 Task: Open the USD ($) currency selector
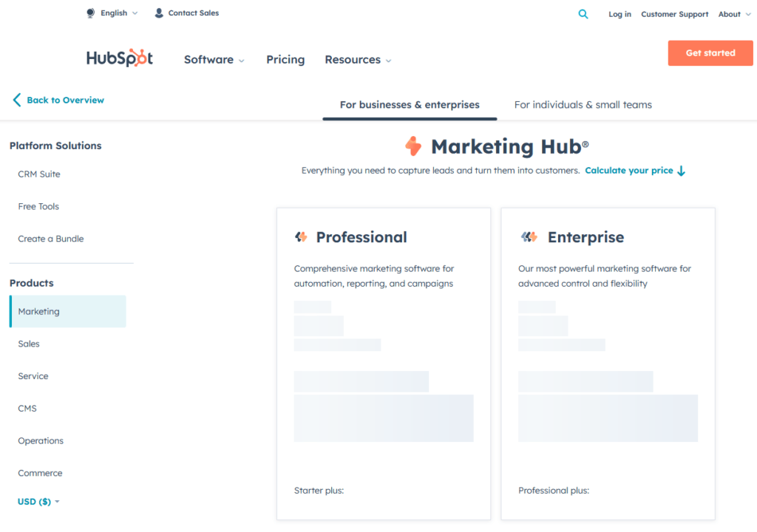(38, 502)
